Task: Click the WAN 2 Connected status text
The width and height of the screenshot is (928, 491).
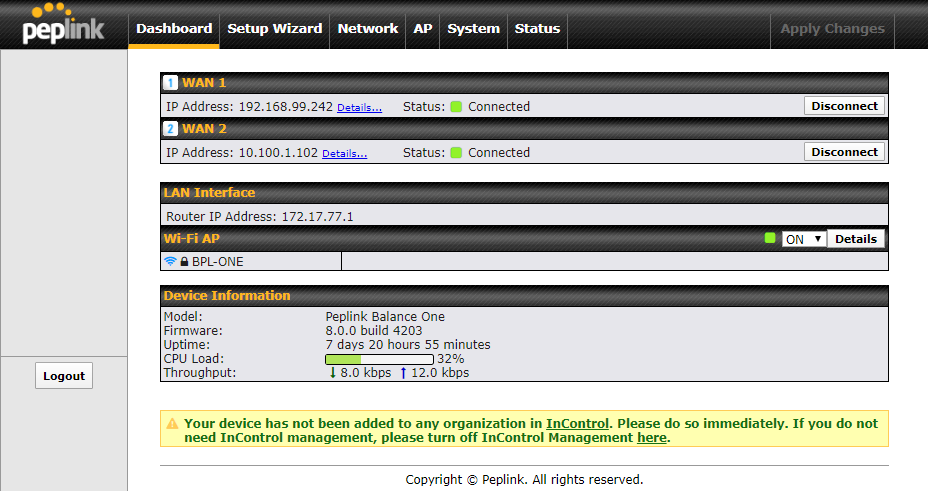Action: pyautogui.click(x=499, y=153)
